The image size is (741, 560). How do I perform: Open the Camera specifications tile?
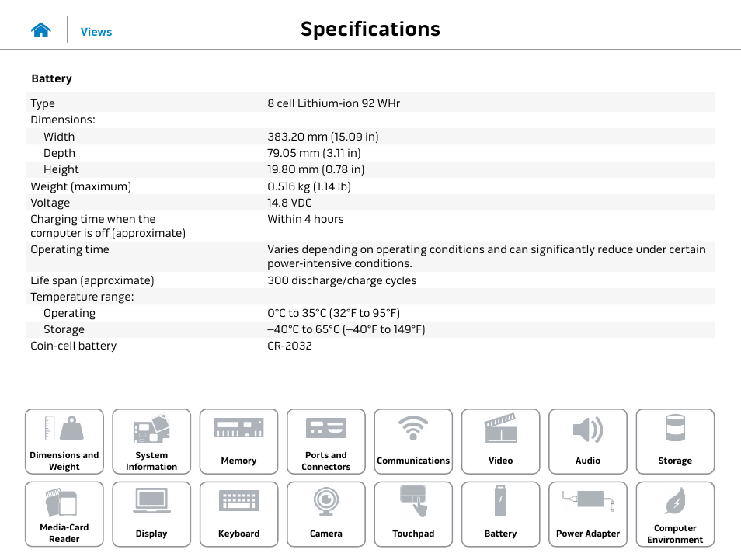(326, 514)
